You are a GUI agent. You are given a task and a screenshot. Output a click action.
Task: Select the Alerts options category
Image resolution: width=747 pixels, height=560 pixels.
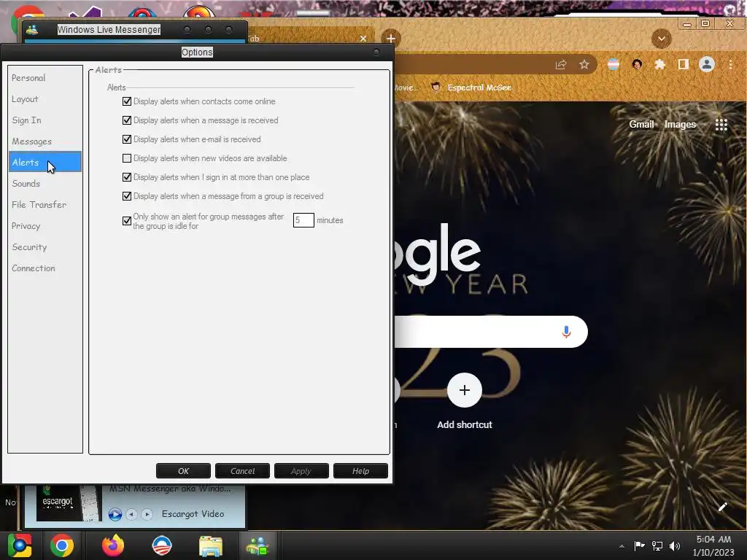[44, 163]
